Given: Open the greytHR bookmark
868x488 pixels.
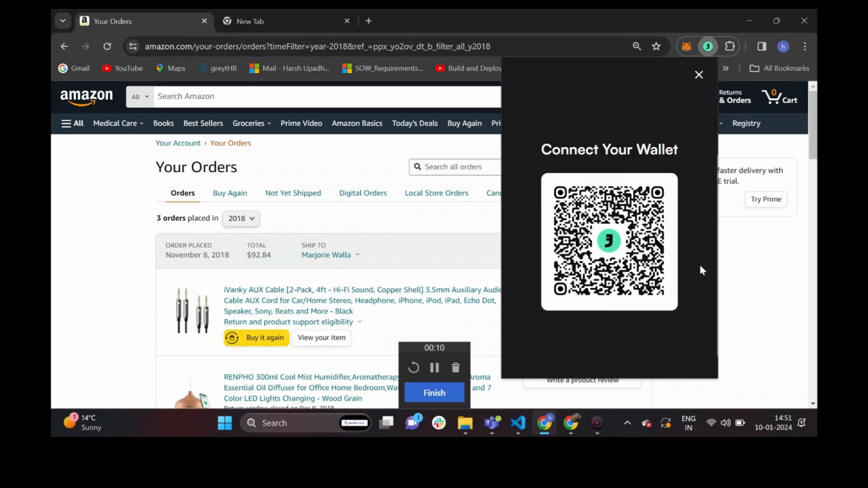Looking at the screenshot, I should pyautogui.click(x=217, y=68).
